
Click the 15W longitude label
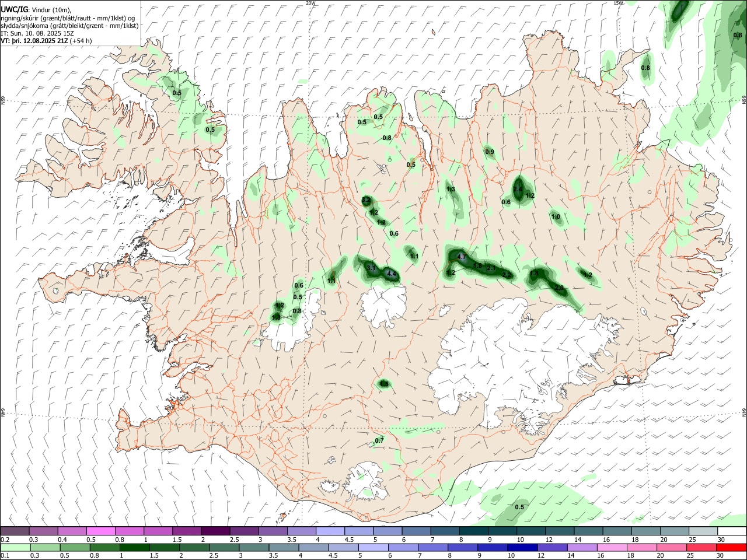[x=619, y=3]
